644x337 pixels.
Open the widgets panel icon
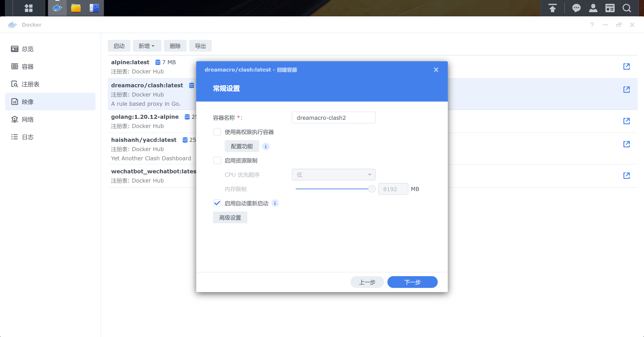click(x=610, y=8)
